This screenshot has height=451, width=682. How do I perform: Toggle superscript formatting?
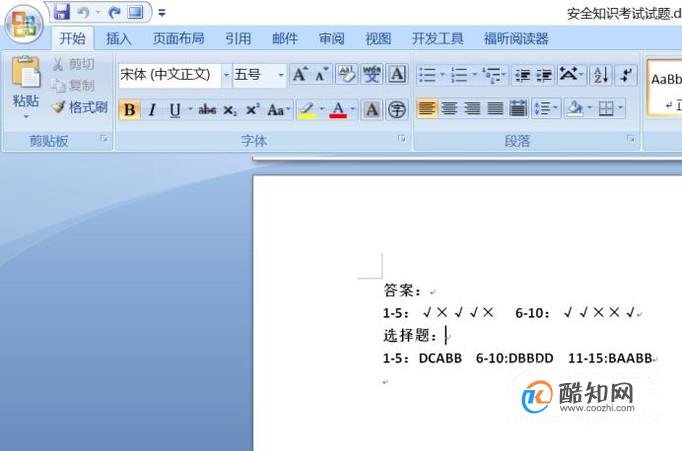click(252, 110)
